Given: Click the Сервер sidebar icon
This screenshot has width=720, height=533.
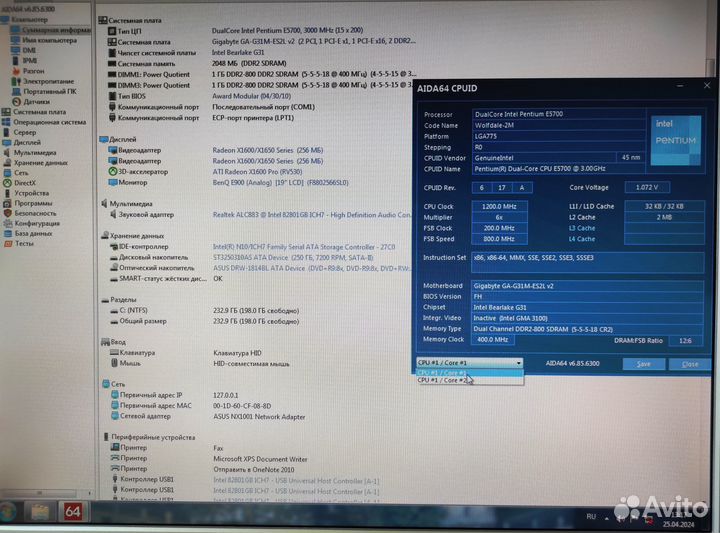Looking at the screenshot, I should point(6,132).
